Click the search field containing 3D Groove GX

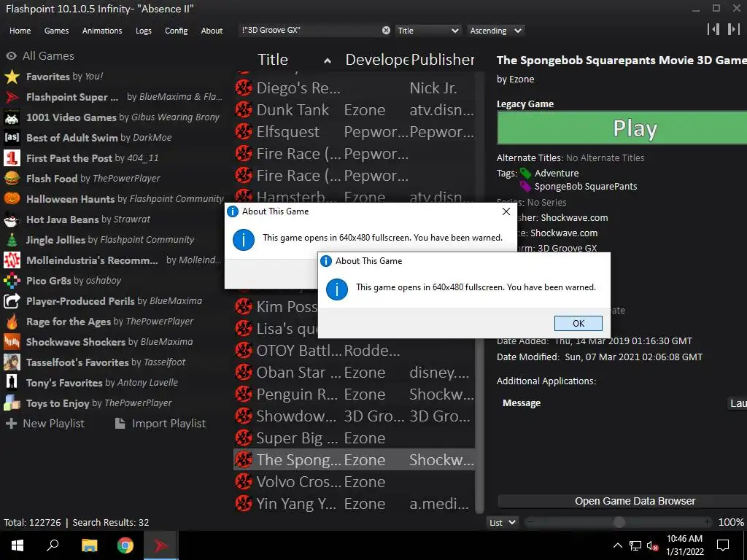pos(309,31)
